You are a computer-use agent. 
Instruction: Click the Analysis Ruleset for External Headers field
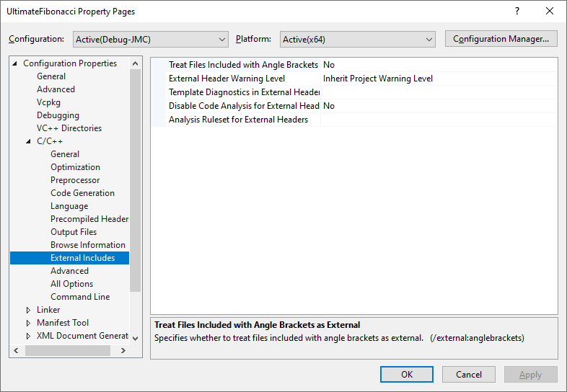tap(439, 120)
